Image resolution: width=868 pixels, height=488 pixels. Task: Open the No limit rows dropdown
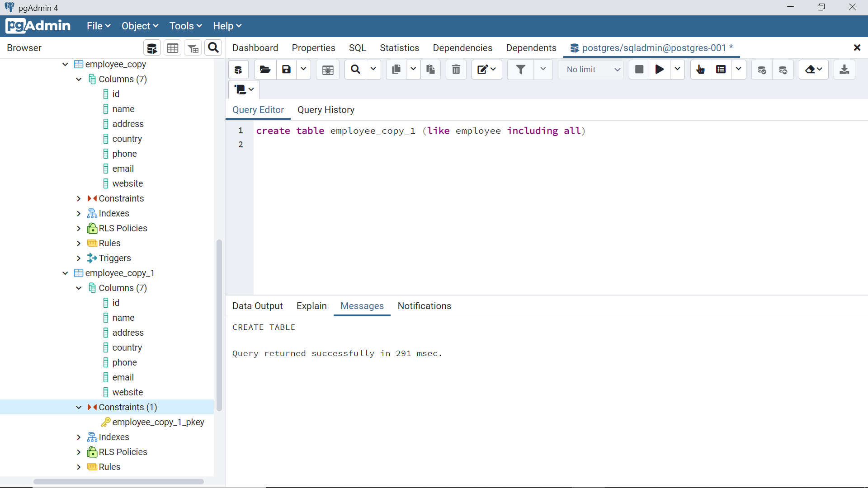point(592,70)
